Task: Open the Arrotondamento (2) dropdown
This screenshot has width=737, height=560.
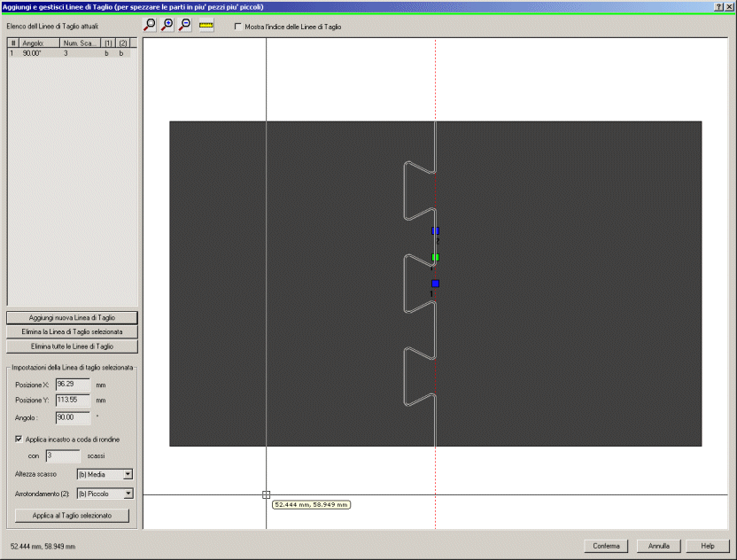Action: pos(128,494)
